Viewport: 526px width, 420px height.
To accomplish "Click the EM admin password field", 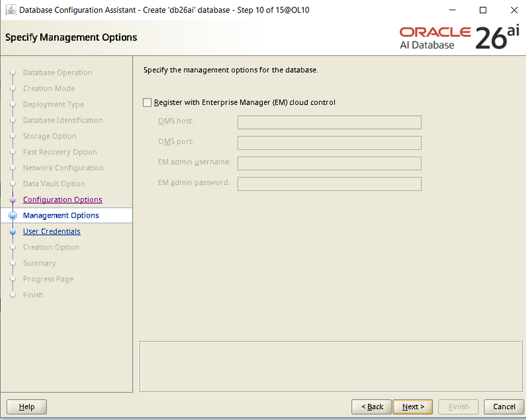I will [329, 184].
